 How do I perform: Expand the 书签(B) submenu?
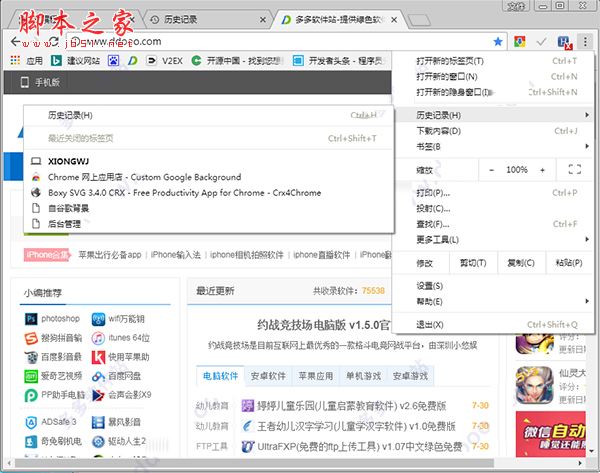pos(494,147)
